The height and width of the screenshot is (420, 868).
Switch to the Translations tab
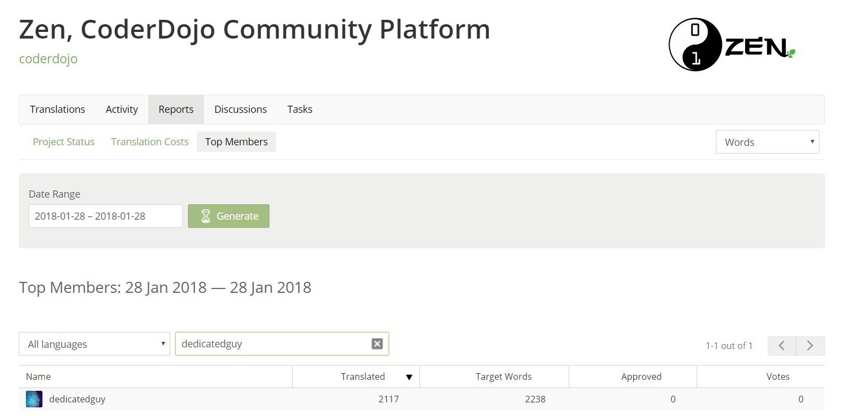click(57, 110)
